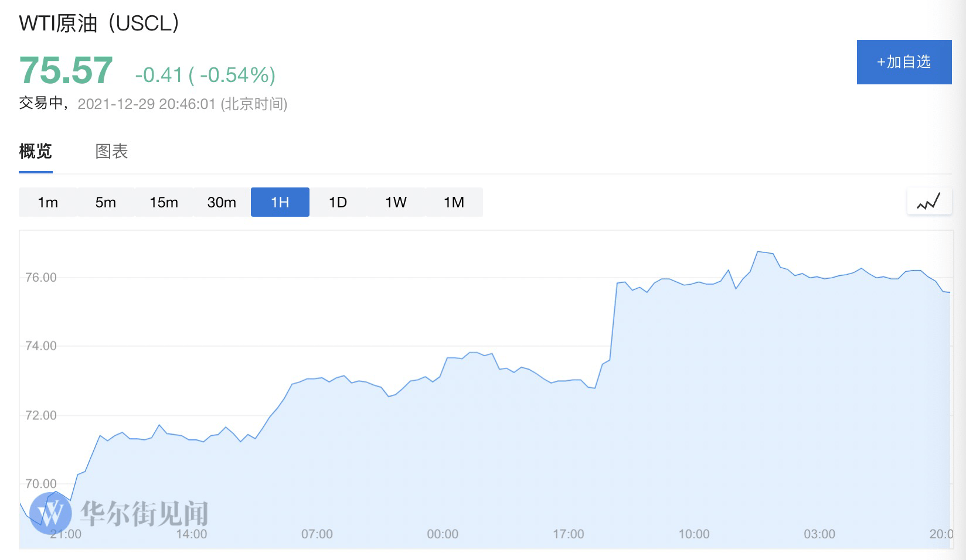Viewport: 966px width, 560px height.
Task: Click the 10:00 time axis label
Action: click(x=694, y=534)
